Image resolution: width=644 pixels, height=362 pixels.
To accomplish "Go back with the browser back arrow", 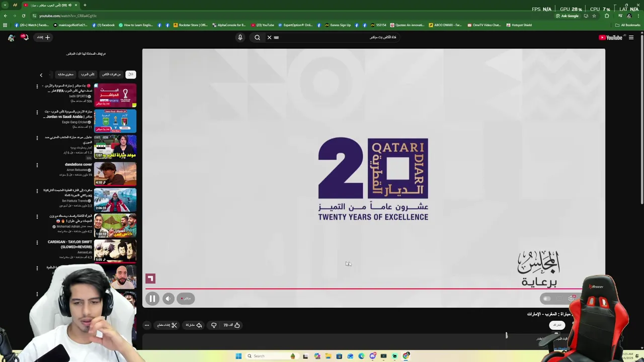I will coord(5,16).
